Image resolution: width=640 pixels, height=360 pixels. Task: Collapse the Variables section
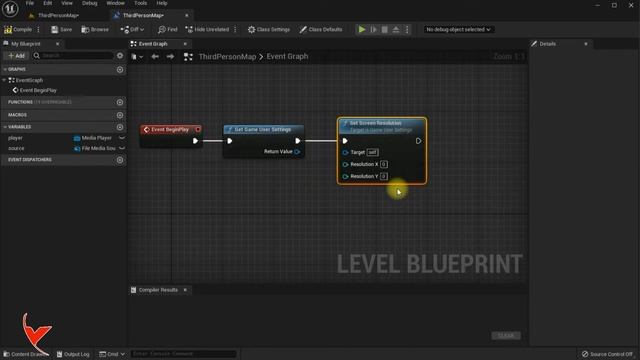[x=5, y=127]
